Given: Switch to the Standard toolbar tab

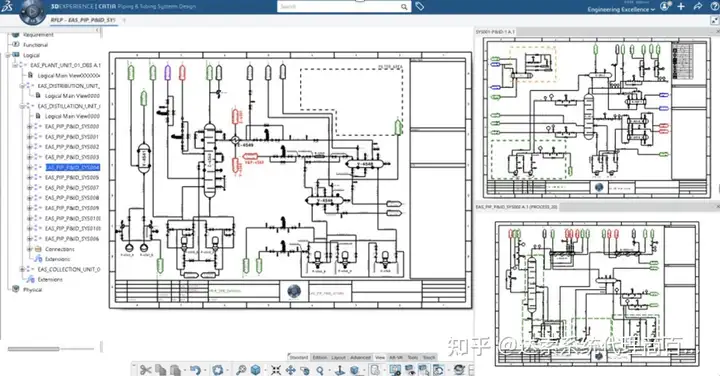Looking at the screenshot, I should (x=298, y=357).
